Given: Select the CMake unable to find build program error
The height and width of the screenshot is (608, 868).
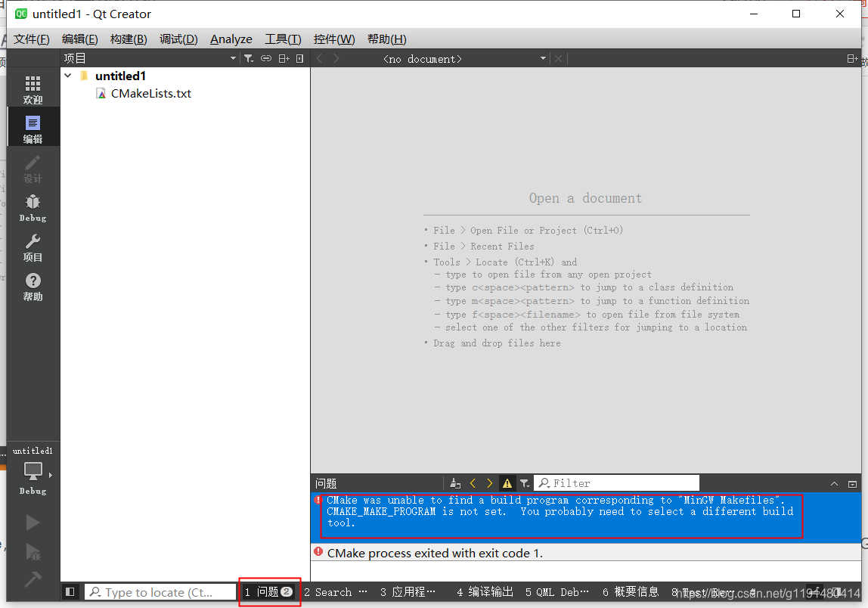Looking at the screenshot, I should tap(586, 517).
